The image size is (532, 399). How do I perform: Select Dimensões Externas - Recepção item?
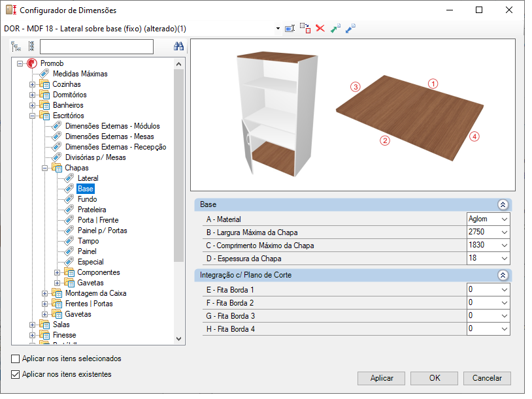tap(116, 147)
